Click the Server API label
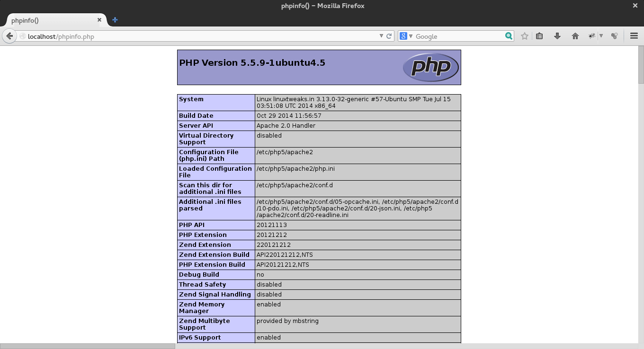This screenshot has width=644, height=349. pos(196,126)
